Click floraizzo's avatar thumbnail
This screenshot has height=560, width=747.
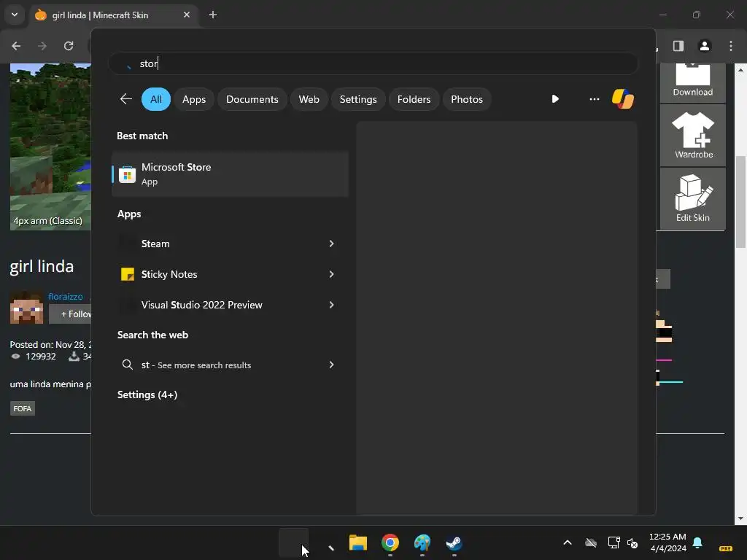[27, 308]
